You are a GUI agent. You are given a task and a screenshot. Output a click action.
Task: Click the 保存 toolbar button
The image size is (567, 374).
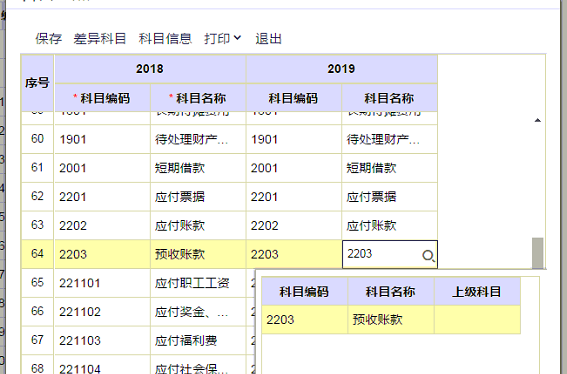48,39
